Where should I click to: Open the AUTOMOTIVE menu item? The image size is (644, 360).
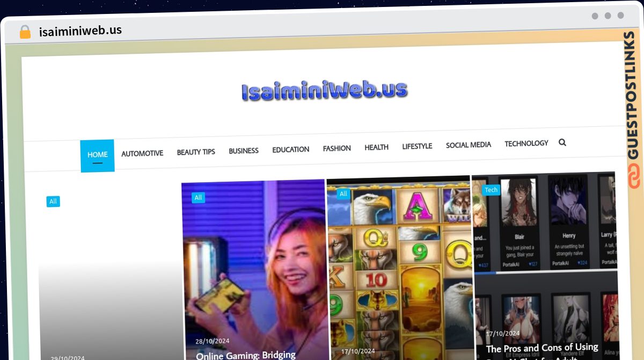click(x=142, y=153)
